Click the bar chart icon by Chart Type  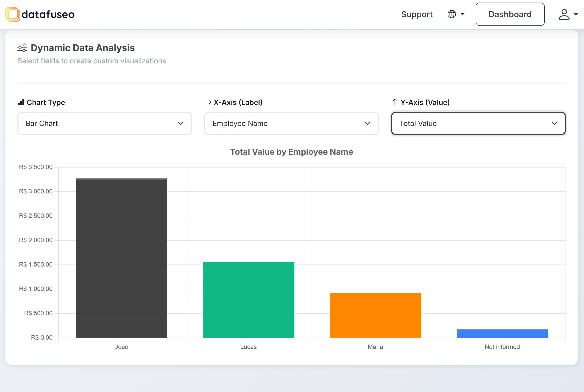pos(21,102)
